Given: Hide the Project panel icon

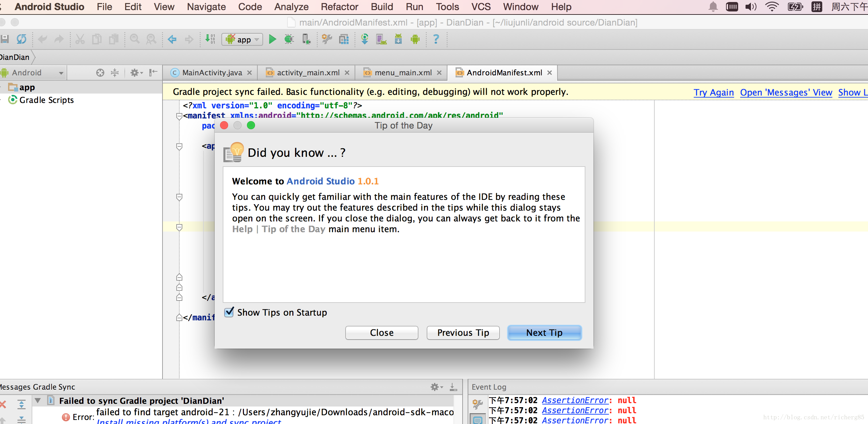Looking at the screenshot, I should point(153,72).
